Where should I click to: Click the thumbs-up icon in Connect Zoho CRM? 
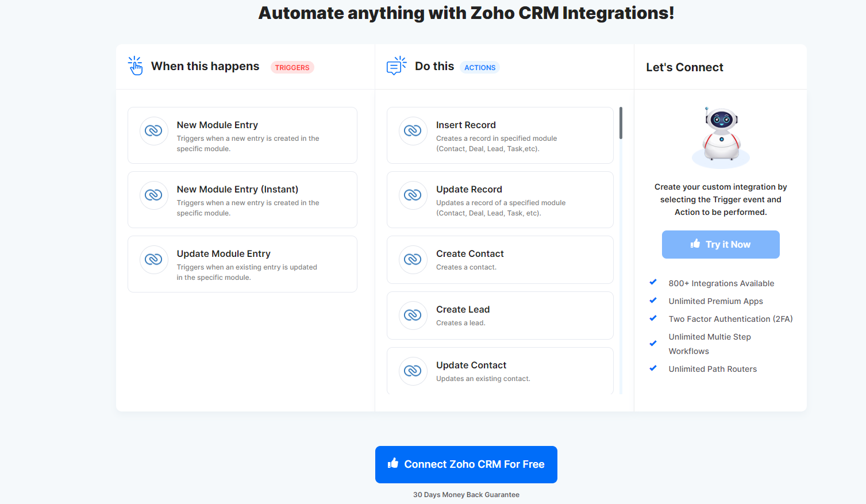point(393,463)
